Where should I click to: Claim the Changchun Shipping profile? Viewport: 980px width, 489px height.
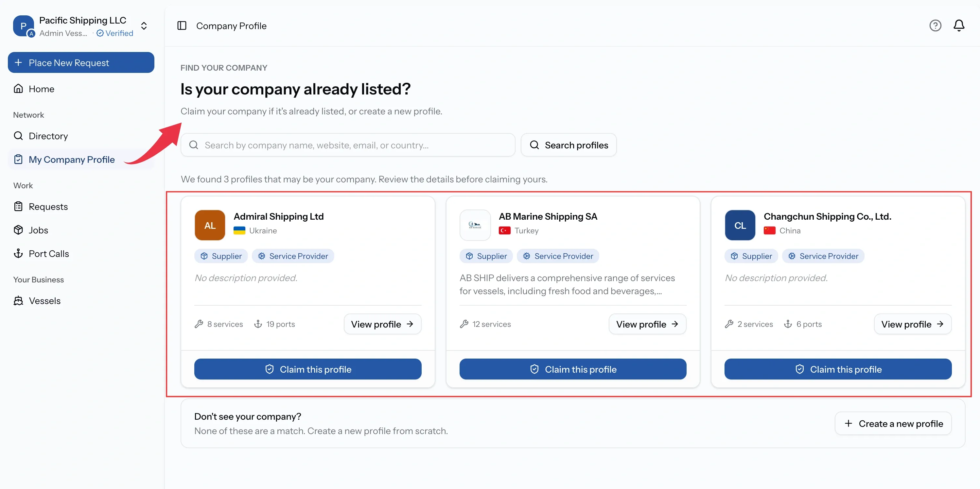coord(838,369)
